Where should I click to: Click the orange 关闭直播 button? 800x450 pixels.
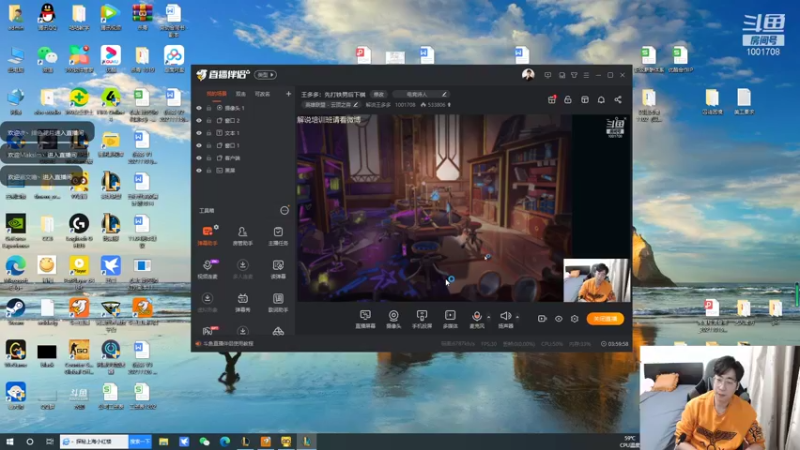pos(605,319)
